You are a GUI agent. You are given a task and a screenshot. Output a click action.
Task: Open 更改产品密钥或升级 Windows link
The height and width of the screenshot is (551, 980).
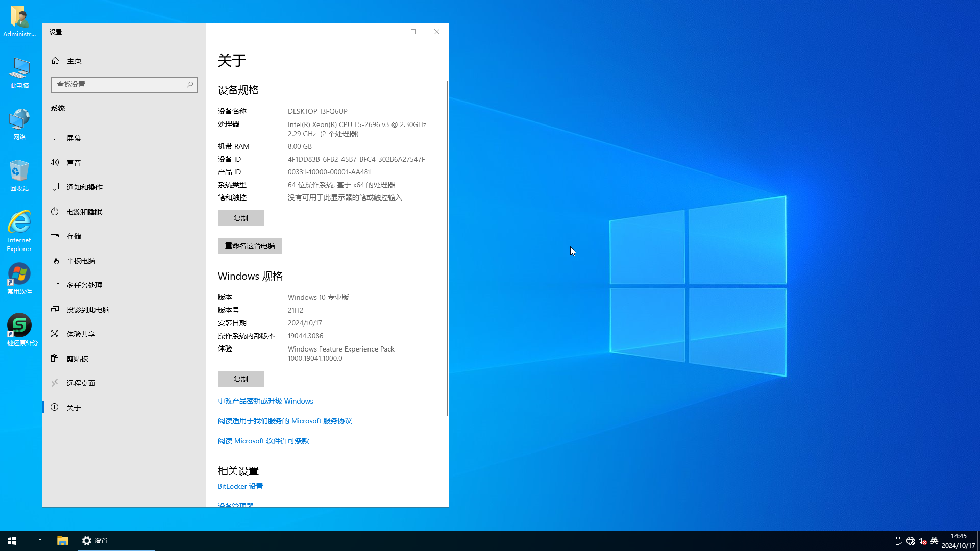click(265, 401)
